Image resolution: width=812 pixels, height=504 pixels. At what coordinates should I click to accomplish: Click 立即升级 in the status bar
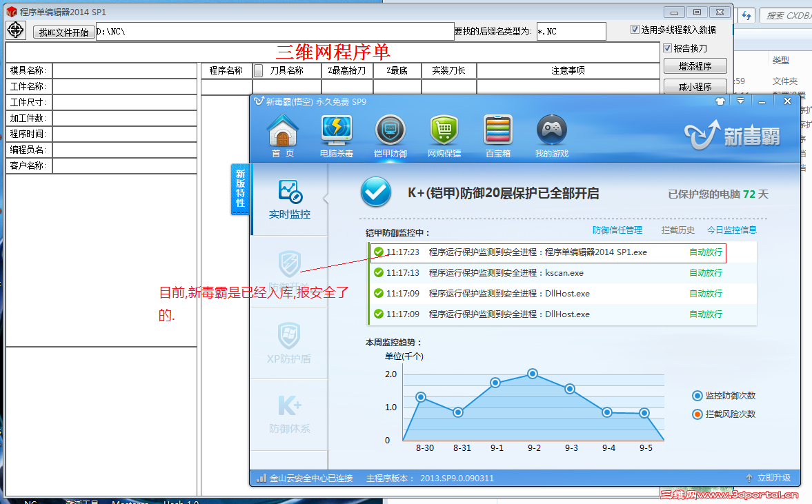(x=773, y=478)
